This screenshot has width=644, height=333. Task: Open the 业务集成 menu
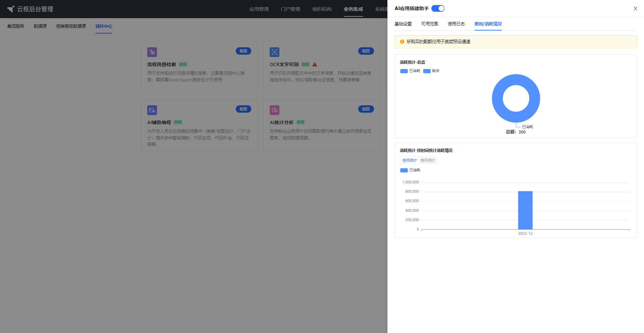point(353,9)
